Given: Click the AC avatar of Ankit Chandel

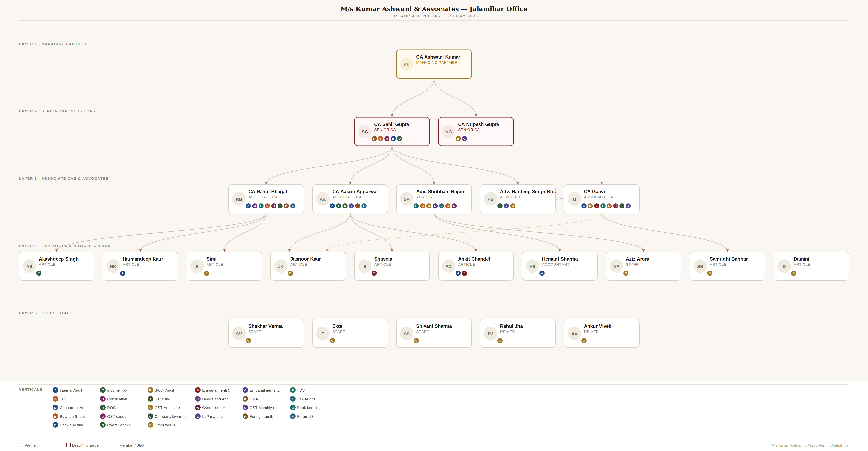Looking at the screenshot, I should (x=448, y=266).
